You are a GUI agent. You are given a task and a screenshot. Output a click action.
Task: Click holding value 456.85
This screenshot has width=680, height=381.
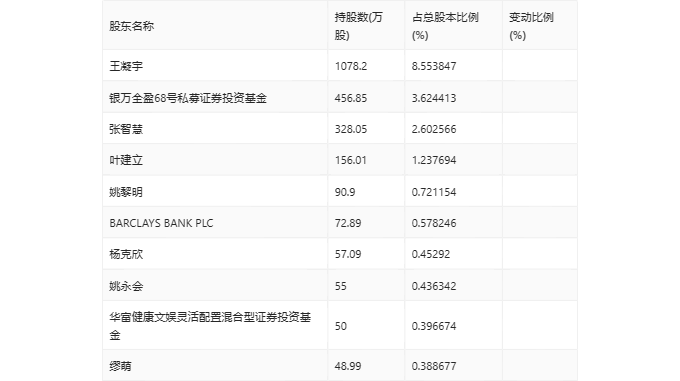pyautogui.click(x=351, y=98)
